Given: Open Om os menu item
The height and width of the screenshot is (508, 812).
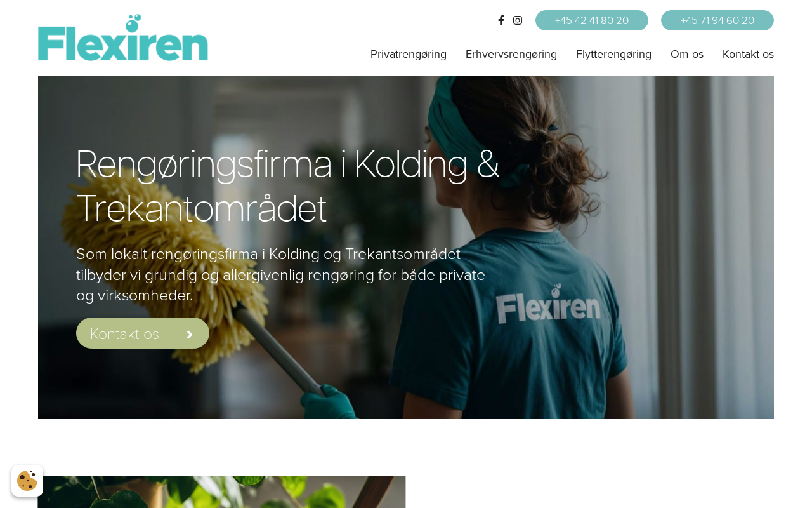Looking at the screenshot, I should [687, 54].
